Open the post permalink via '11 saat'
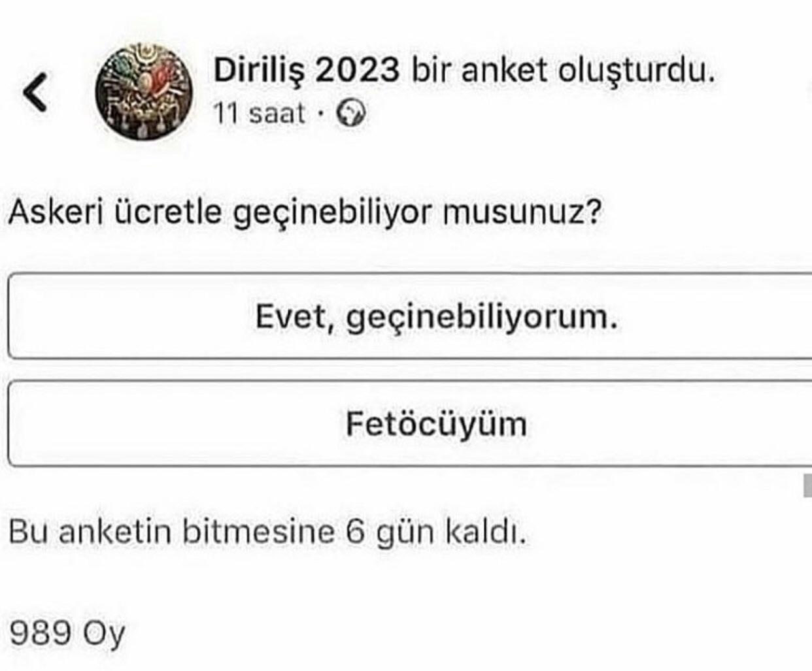 click(x=259, y=114)
